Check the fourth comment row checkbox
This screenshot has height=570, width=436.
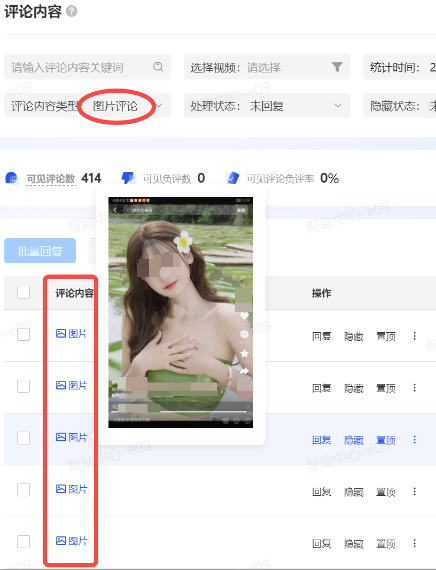pos(24,490)
